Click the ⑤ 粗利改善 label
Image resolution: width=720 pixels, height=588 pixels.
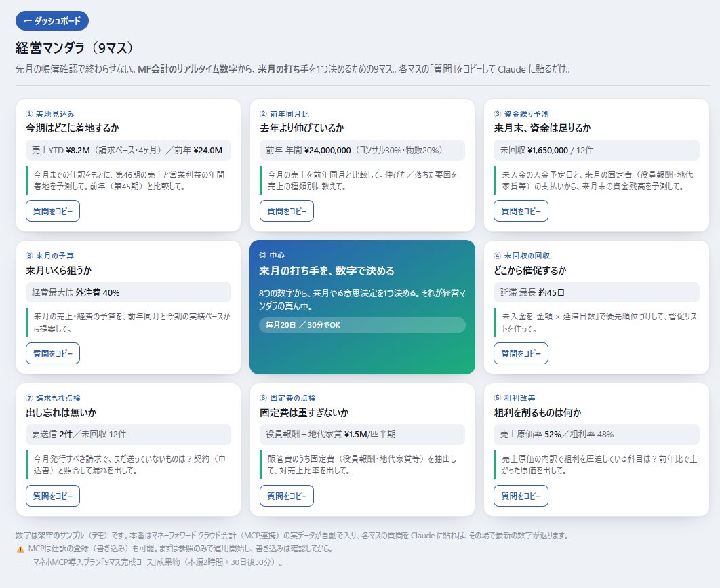pyautogui.click(x=515, y=398)
